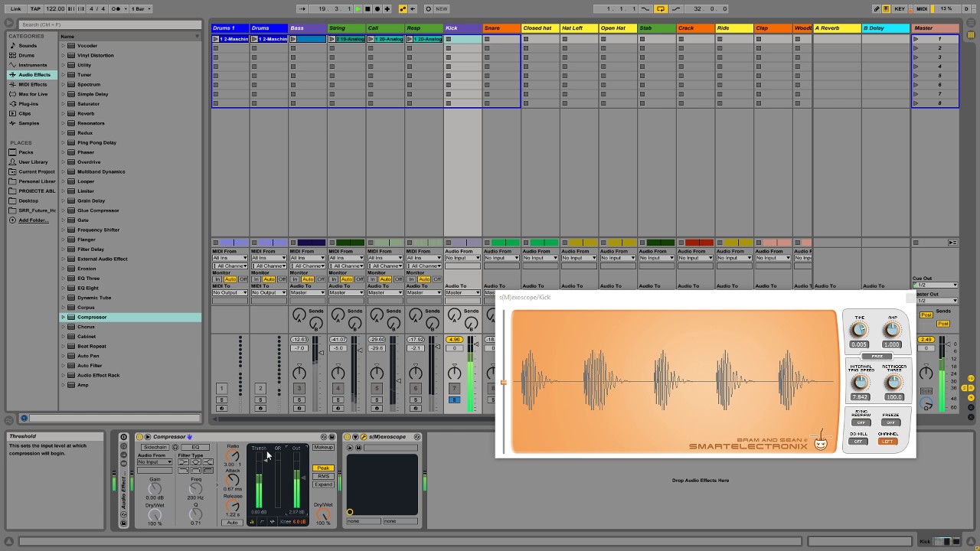Viewport: 980px width, 551px height.
Task: Select the transfer curve view button in Compressor
Action: tap(262, 521)
